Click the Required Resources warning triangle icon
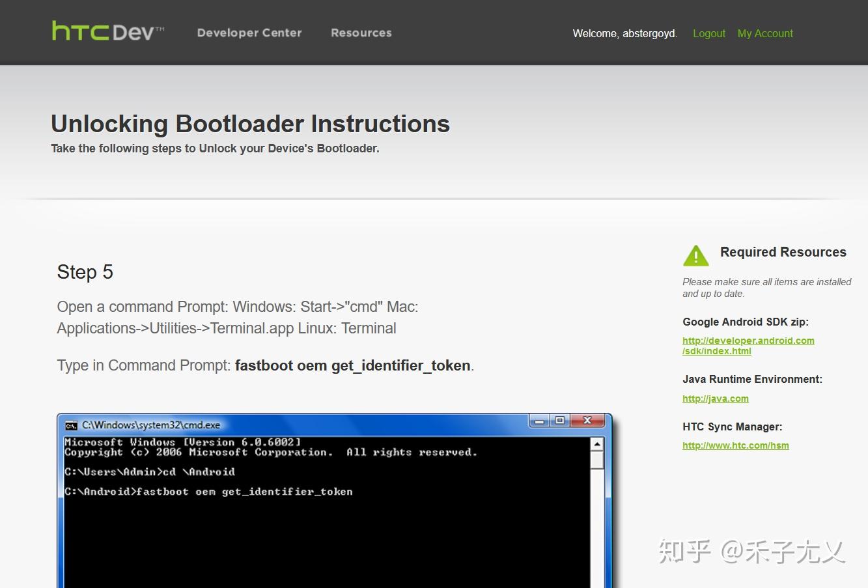Image resolution: width=868 pixels, height=588 pixels. (695, 255)
